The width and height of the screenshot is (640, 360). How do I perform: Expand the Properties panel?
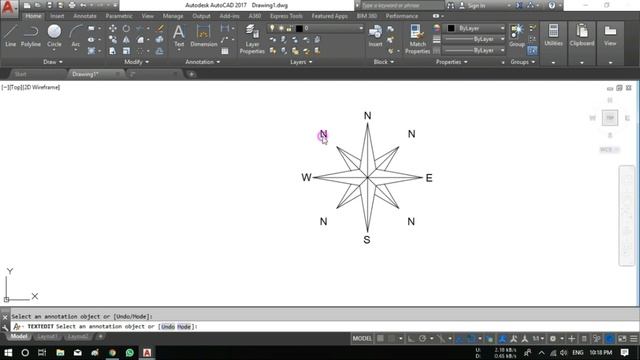[451, 62]
